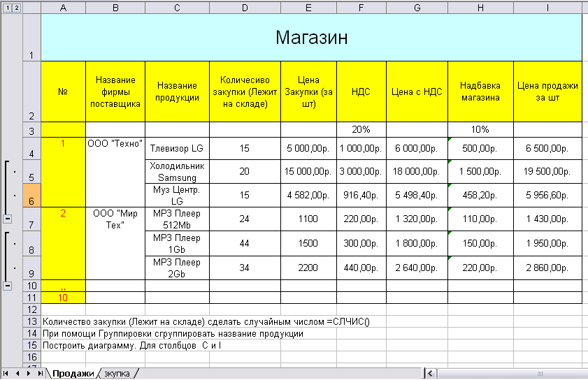The height and width of the screenshot is (380, 588).
Task: Click outline level 1 button
Action: (7, 8)
